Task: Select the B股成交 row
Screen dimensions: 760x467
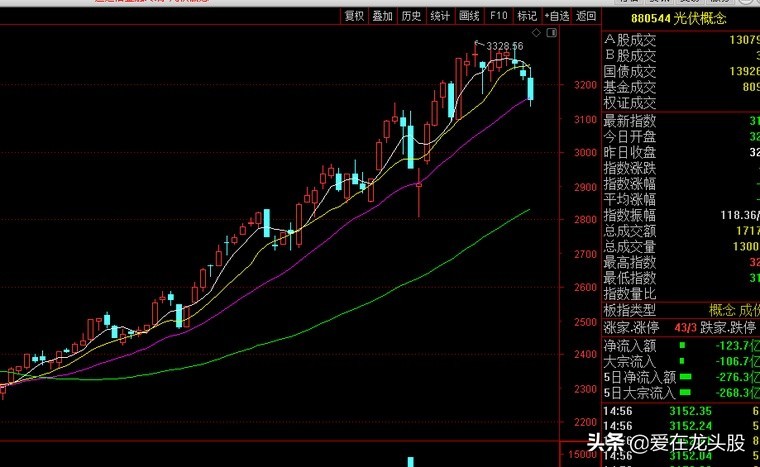Action: tap(681, 55)
